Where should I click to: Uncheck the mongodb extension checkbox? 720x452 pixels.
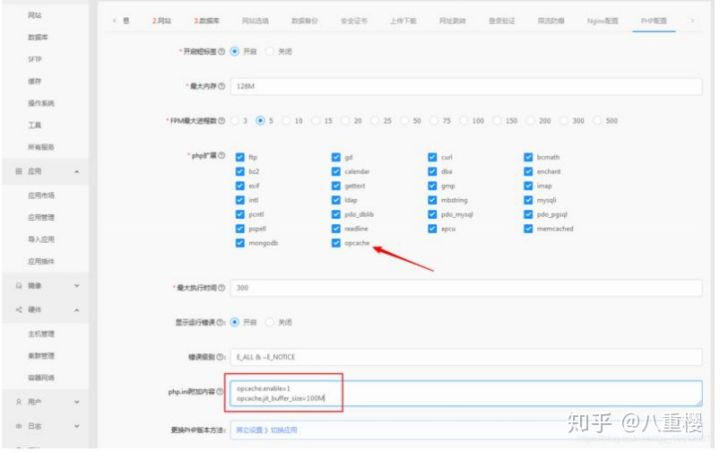click(x=240, y=243)
